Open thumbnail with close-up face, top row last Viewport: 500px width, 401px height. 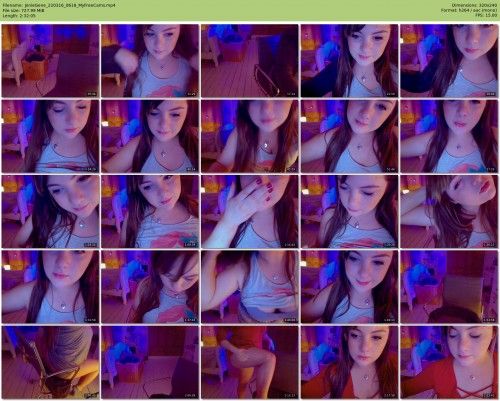[x=449, y=61]
